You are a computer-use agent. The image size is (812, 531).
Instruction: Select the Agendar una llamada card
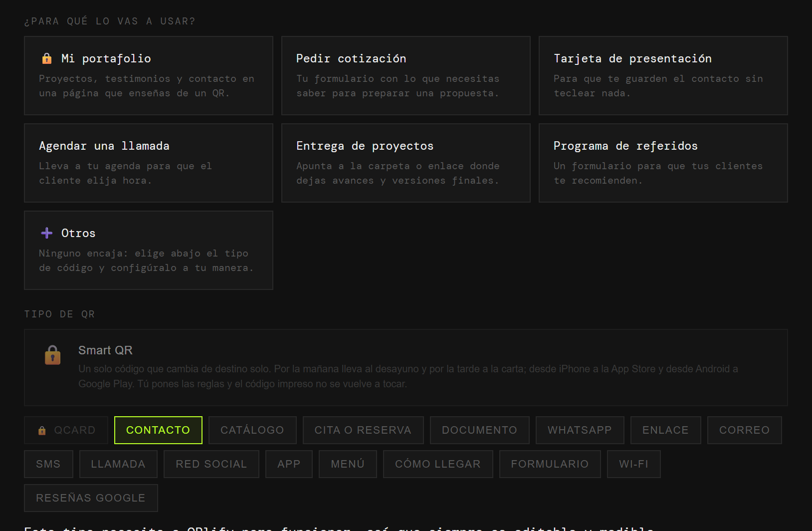pos(149,163)
